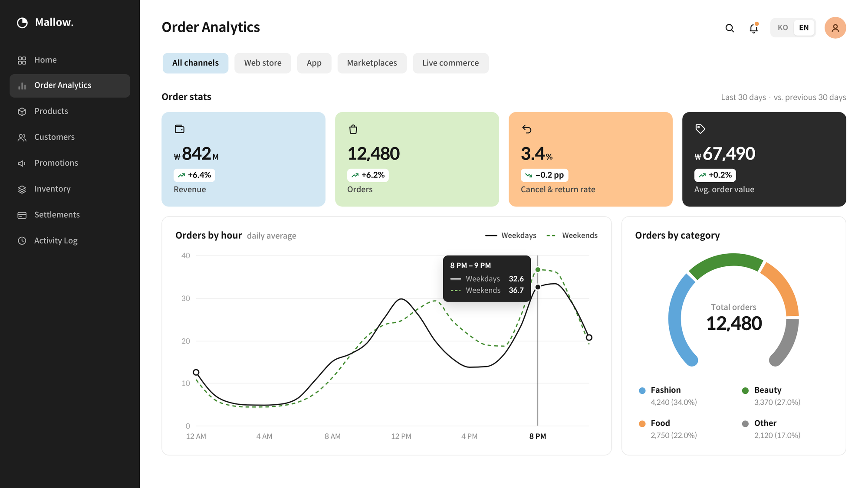
Task: Switch language to EN
Action: [x=804, y=28]
